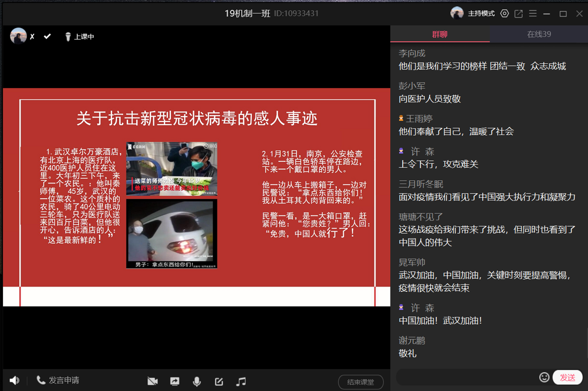Open the 在线39 online members tab
Image resolution: width=588 pixels, height=391 pixels.
pos(538,34)
